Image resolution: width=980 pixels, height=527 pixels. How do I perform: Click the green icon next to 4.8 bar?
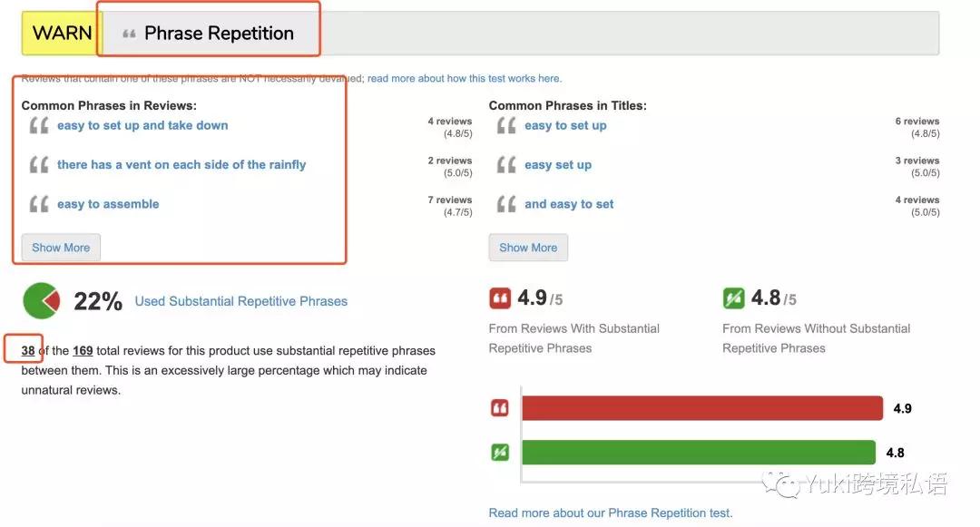click(x=499, y=452)
